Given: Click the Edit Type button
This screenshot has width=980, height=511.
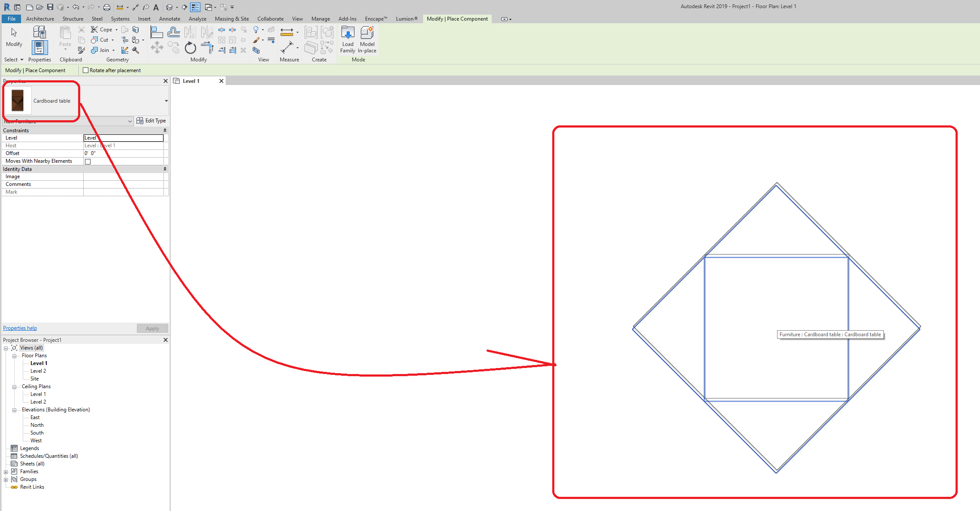Looking at the screenshot, I should click(x=151, y=121).
